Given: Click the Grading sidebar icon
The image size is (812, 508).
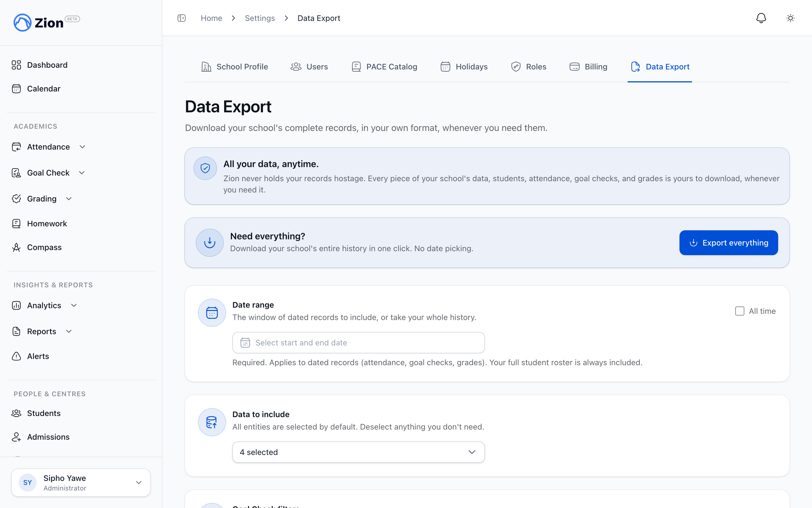Looking at the screenshot, I should pyautogui.click(x=16, y=199).
